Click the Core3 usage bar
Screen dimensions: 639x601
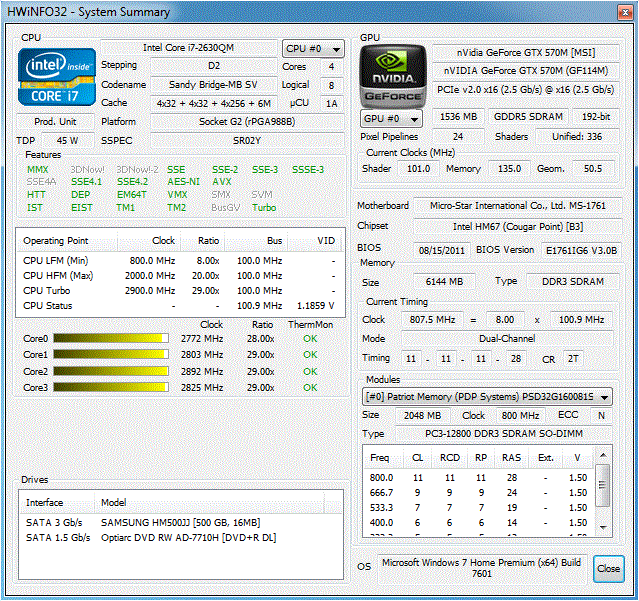point(111,387)
